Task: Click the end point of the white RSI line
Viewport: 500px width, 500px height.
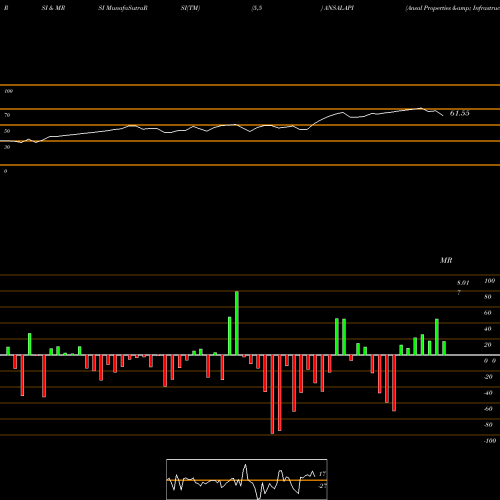Action: [x=443, y=116]
